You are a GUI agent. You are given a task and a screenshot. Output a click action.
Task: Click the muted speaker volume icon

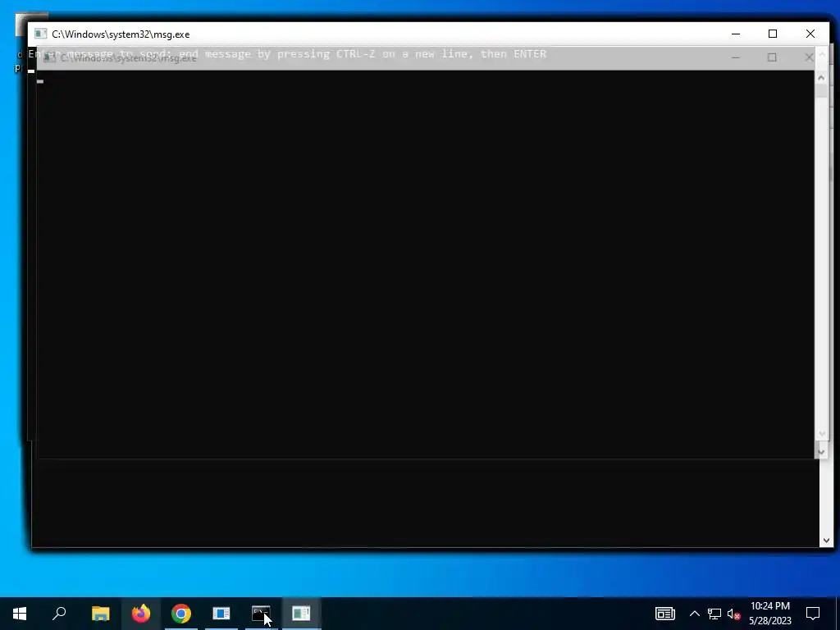[734, 614]
